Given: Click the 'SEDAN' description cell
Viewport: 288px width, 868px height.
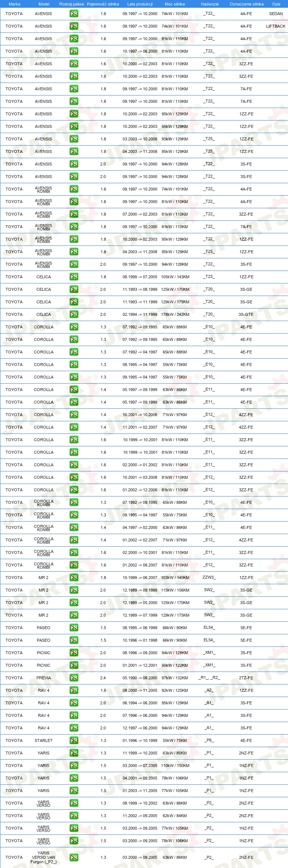Looking at the screenshot, I should pyautogui.click(x=276, y=14).
